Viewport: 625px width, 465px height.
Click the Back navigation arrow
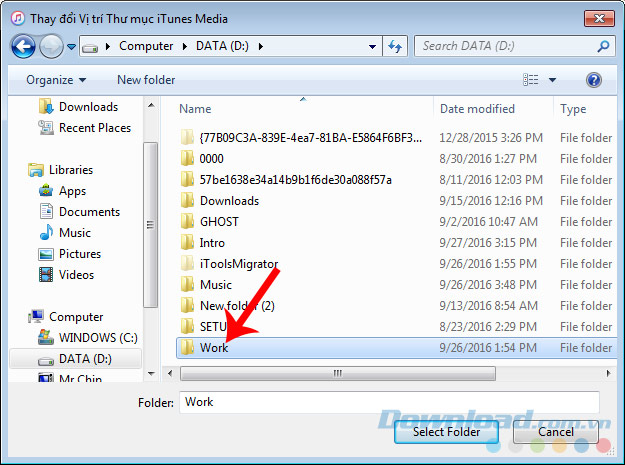[23, 46]
